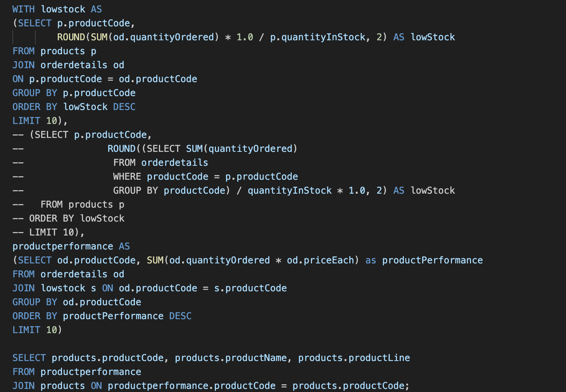Click the 'ON p.productCode = od.productCode' line
This screenshot has width=566, height=392.
105,79
